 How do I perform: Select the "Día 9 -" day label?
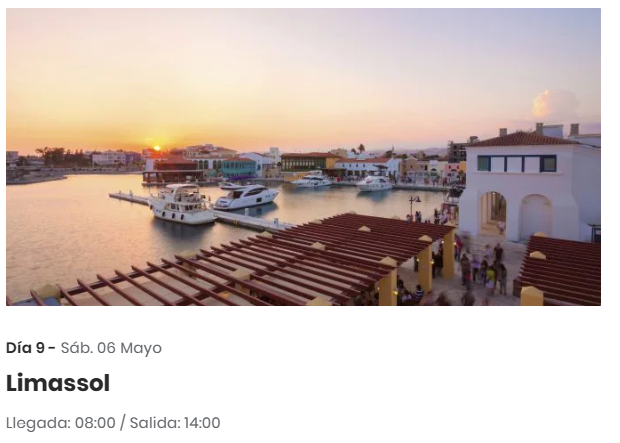(31, 348)
